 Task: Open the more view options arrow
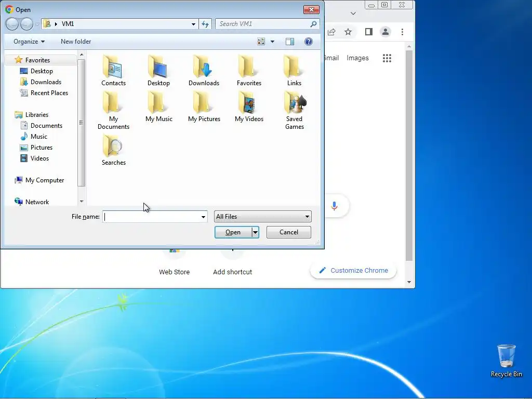tap(272, 42)
